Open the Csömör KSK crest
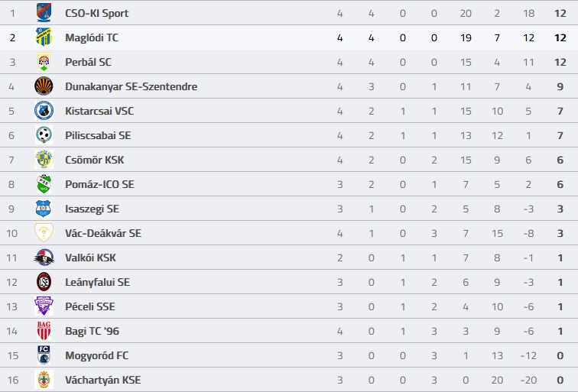Image resolution: width=578 pixels, height=392 pixels. (x=44, y=160)
